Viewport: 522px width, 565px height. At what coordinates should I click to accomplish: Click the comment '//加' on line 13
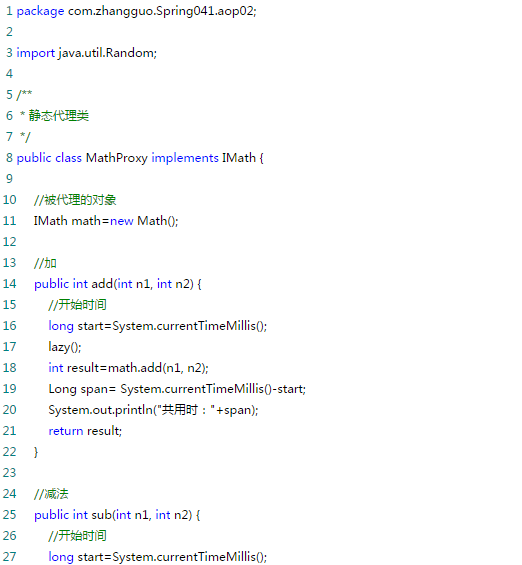(x=45, y=263)
